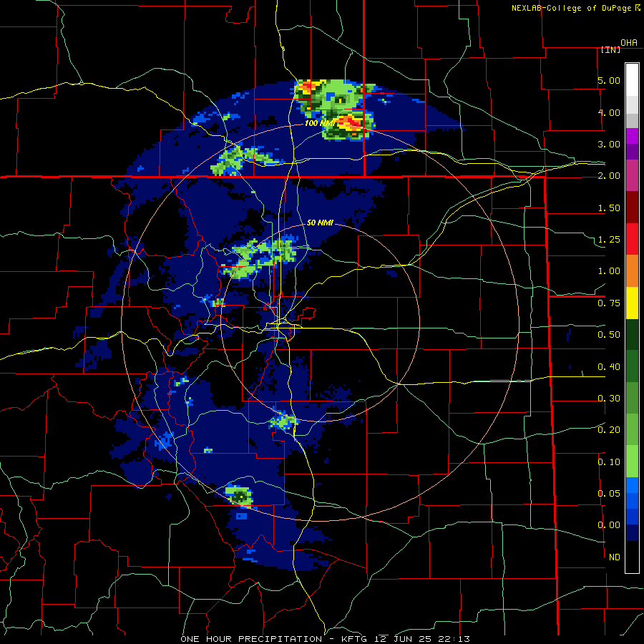
Task: Pick the dark red legend swatch
Action: coord(632,208)
